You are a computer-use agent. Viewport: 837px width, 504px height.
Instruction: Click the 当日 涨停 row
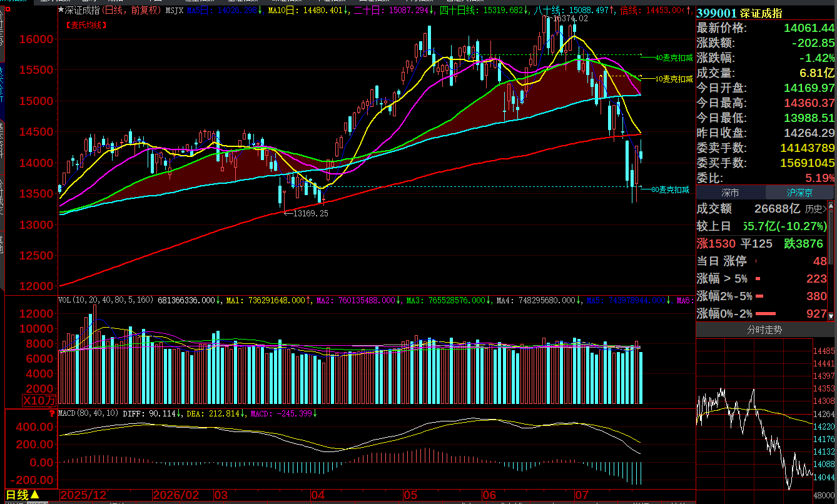761,261
